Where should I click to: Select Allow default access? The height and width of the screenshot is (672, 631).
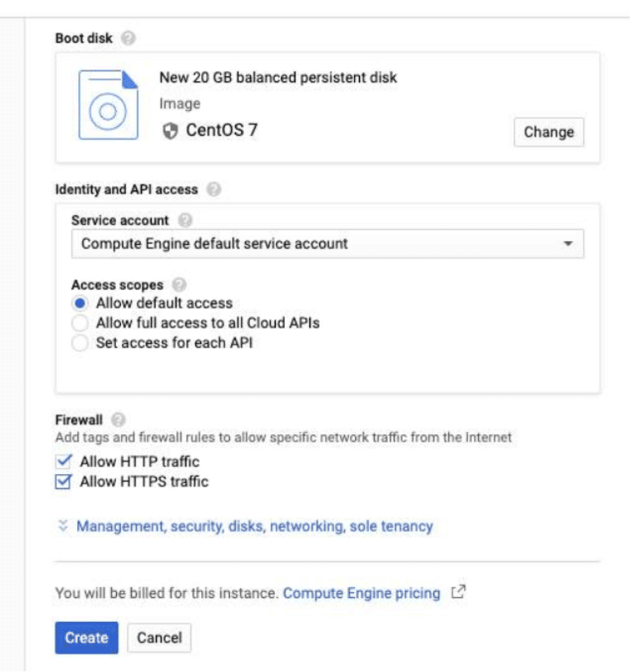tap(79, 303)
